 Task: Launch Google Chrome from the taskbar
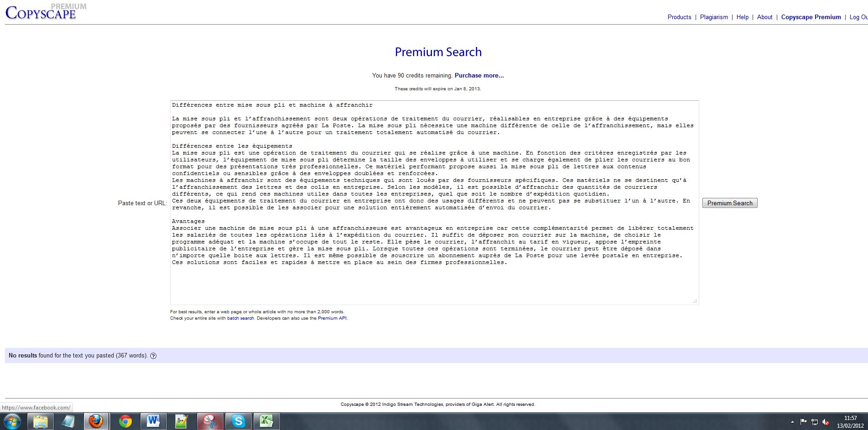click(125, 421)
